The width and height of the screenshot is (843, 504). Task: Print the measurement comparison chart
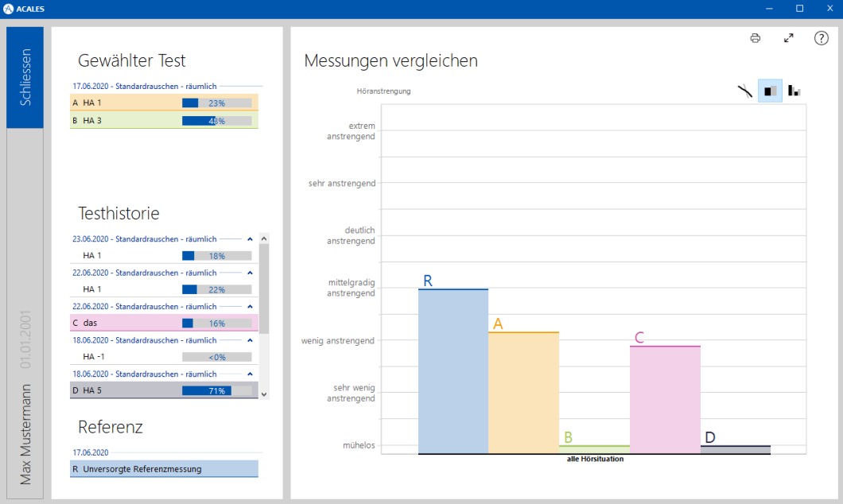[x=755, y=38]
